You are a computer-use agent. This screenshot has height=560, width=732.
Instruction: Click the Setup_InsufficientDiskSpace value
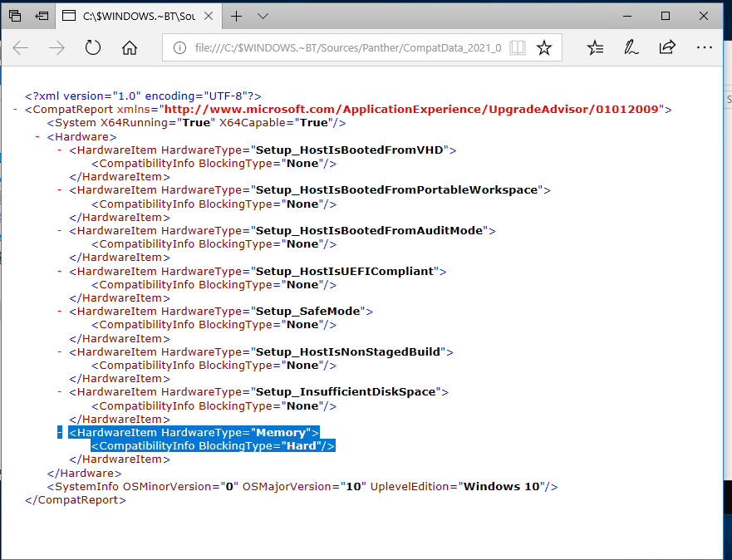346,392
